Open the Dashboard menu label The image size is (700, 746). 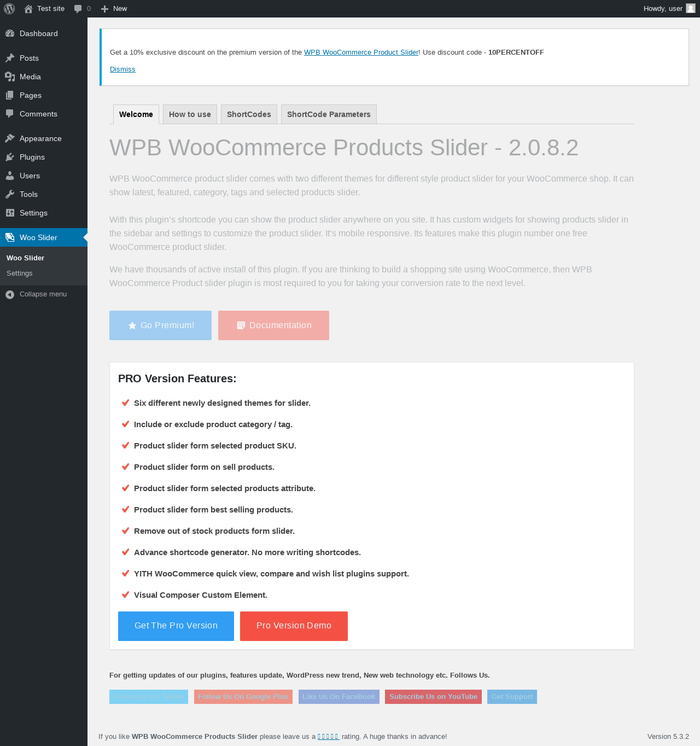(39, 33)
